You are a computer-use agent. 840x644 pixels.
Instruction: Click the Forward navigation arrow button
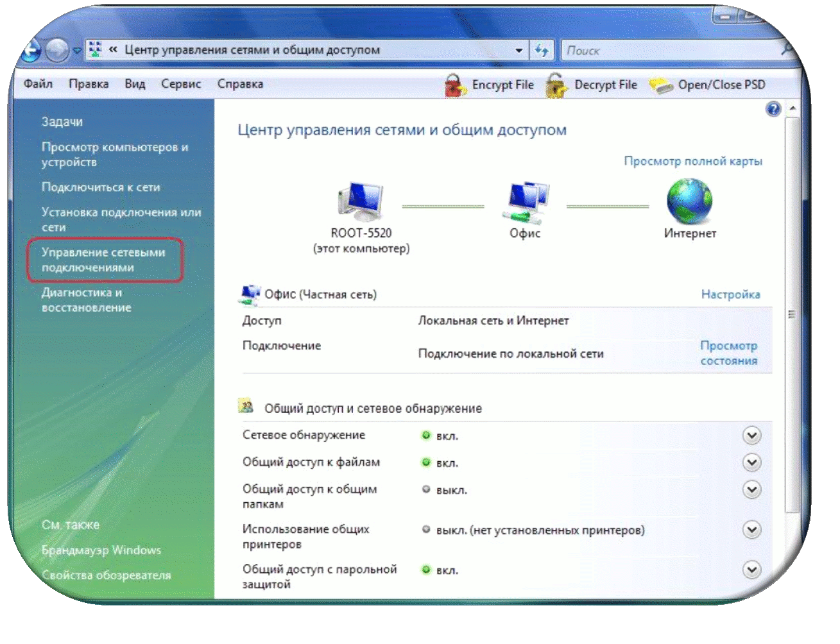57,51
